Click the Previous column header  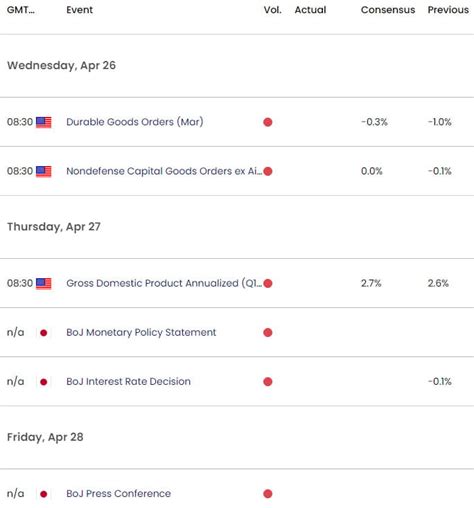pyautogui.click(x=448, y=10)
